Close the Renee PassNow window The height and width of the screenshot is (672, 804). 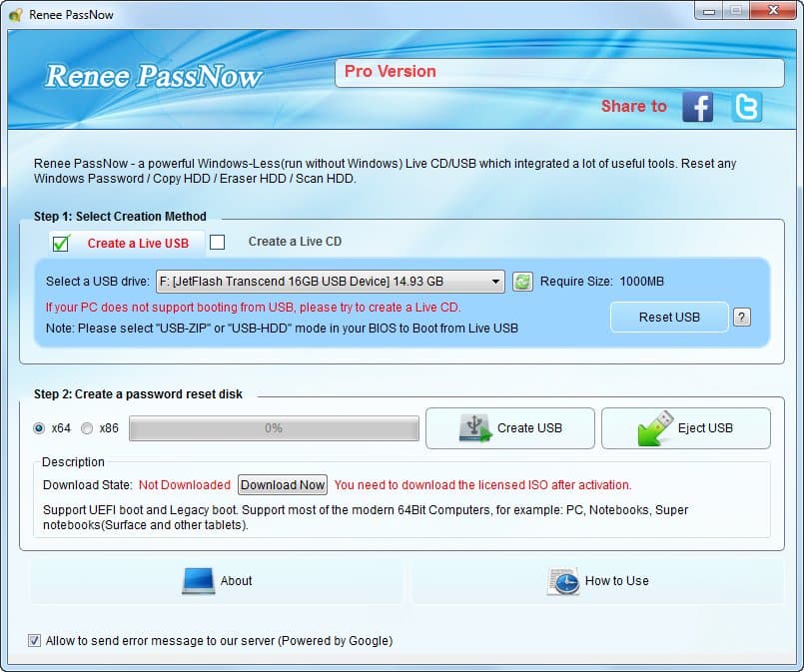point(774,10)
